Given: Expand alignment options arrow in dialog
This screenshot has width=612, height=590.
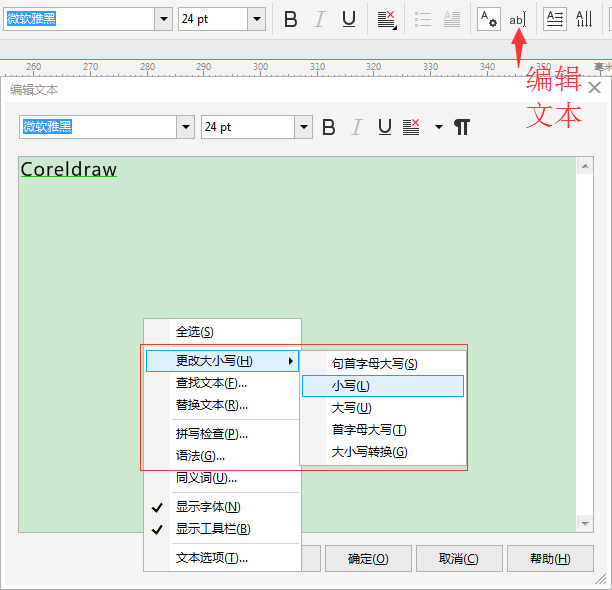Looking at the screenshot, I should [439, 127].
